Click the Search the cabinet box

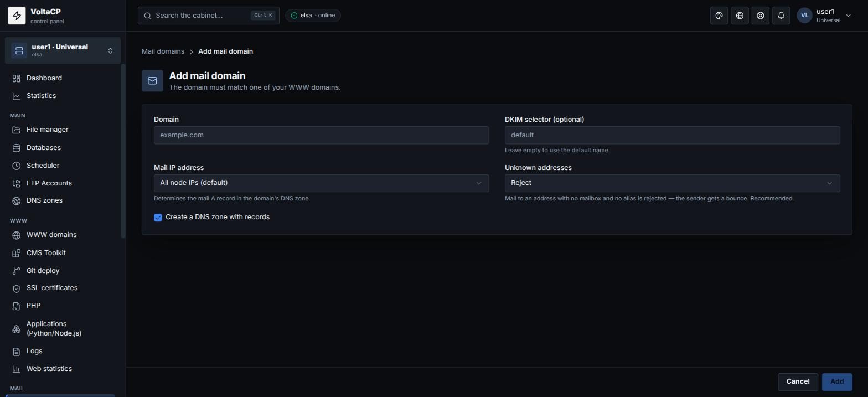[x=209, y=16]
